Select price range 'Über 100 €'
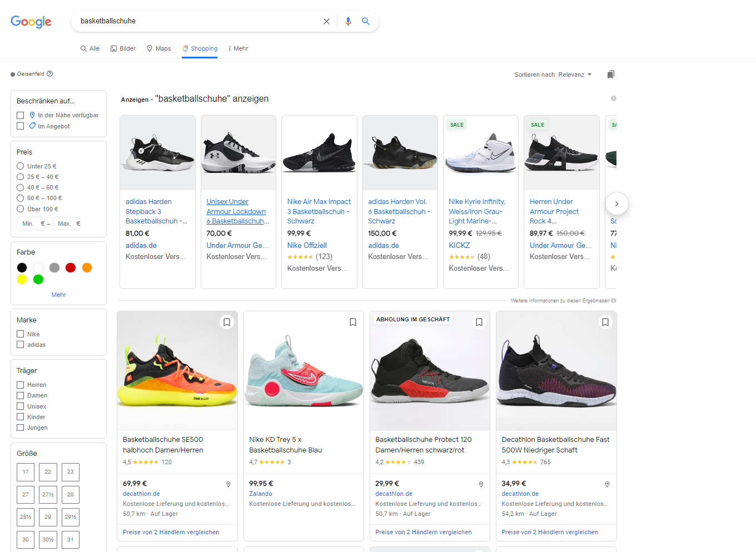 tap(21, 209)
